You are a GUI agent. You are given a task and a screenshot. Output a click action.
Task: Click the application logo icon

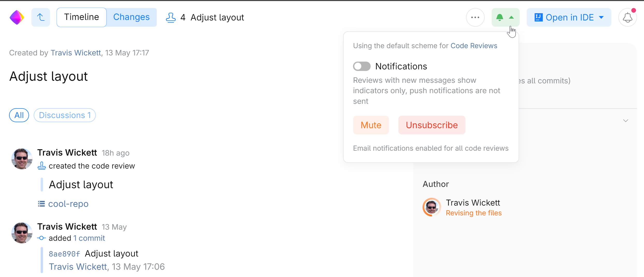coord(17,17)
